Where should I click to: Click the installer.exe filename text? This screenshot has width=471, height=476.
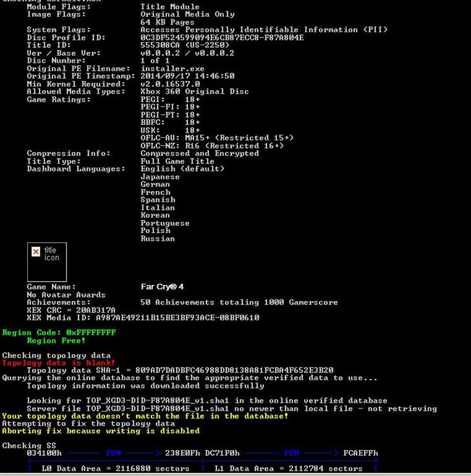(172, 69)
